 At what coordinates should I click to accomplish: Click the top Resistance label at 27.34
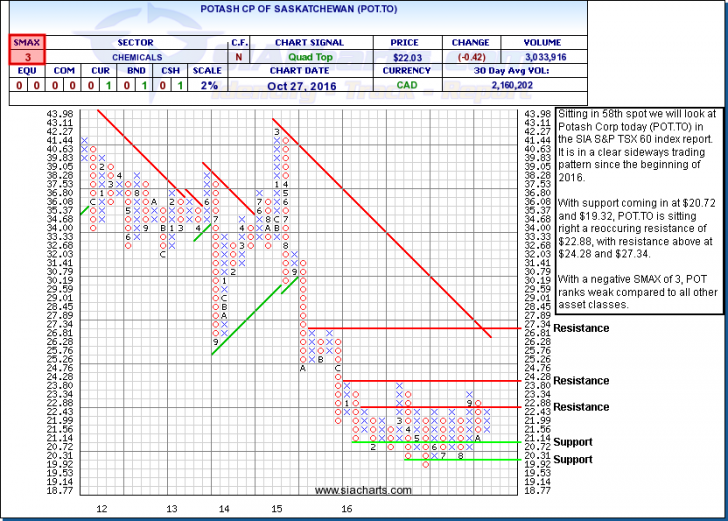pos(581,329)
